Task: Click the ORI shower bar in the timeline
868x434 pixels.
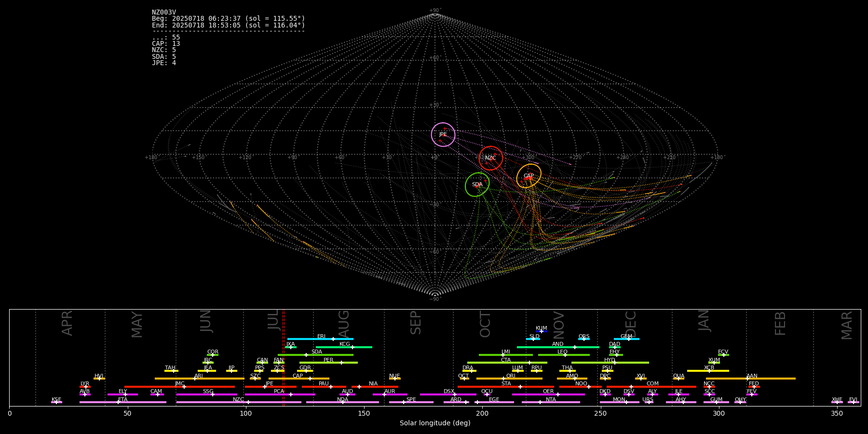Action: (509, 379)
